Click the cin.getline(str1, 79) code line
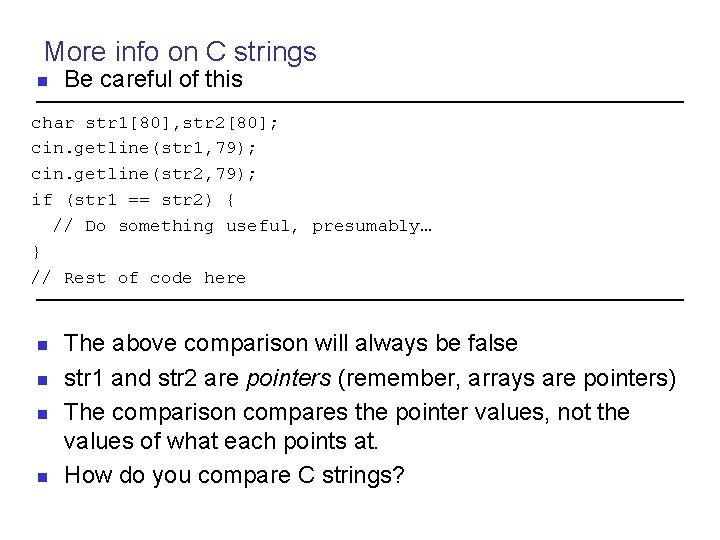Screen dimensions: 720x540 click(144, 148)
